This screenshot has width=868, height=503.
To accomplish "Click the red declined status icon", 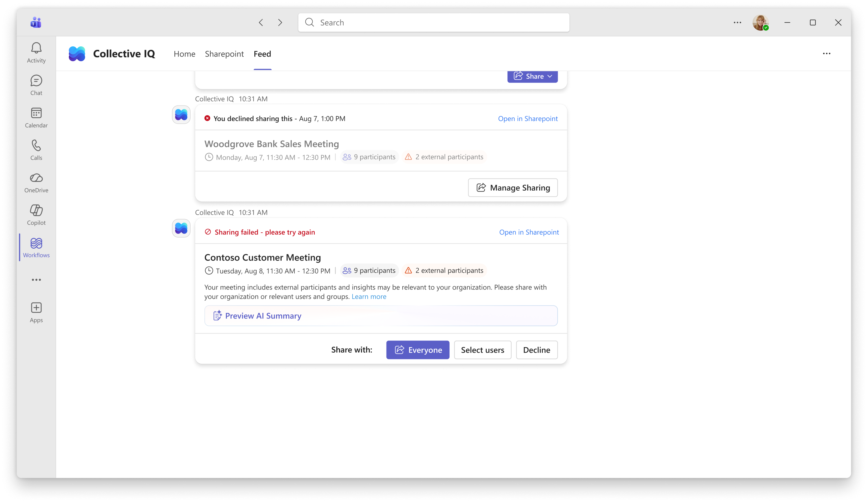I will [207, 118].
